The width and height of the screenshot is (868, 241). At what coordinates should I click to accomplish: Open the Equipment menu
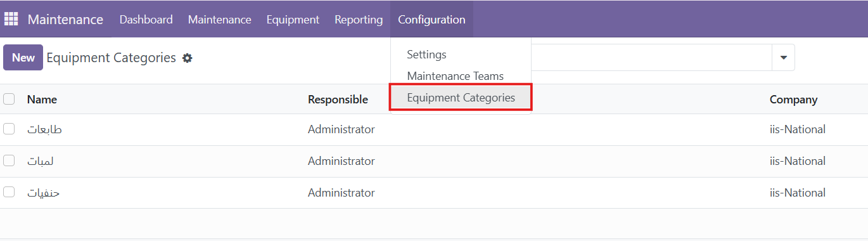(293, 20)
